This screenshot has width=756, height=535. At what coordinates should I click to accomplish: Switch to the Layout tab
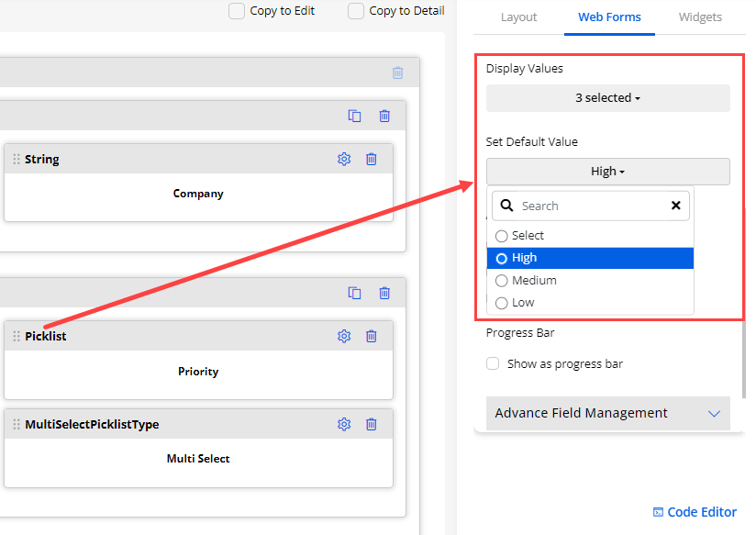tap(518, 17)
